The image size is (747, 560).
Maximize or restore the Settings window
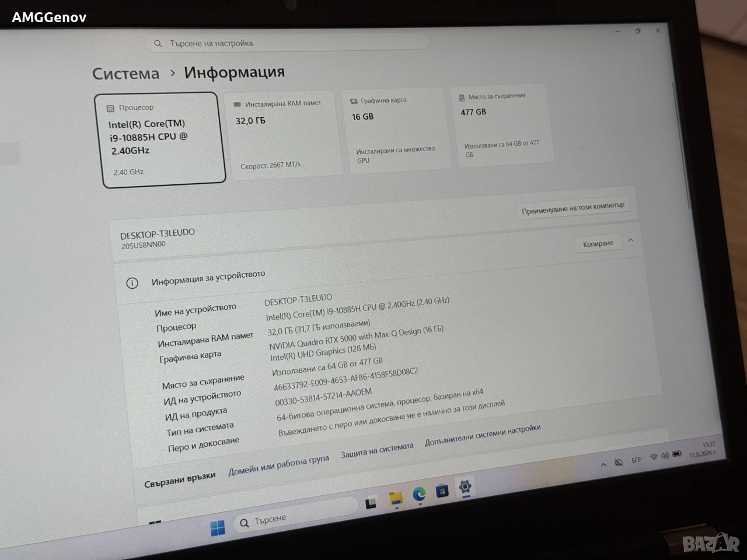[x=638, y=31]
